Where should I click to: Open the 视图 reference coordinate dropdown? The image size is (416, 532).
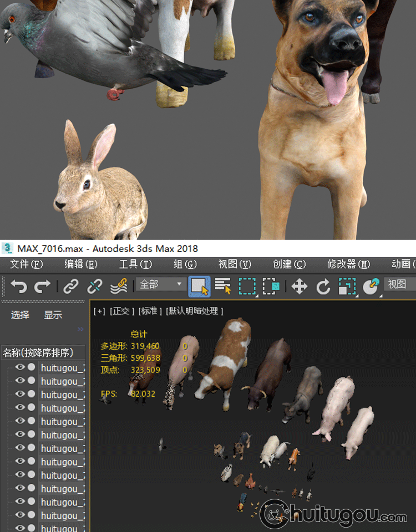pos(399,284)
